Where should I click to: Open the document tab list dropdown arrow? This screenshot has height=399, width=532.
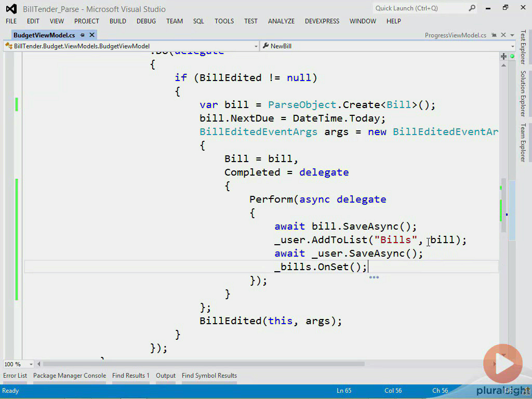click(x=512, y=35)
